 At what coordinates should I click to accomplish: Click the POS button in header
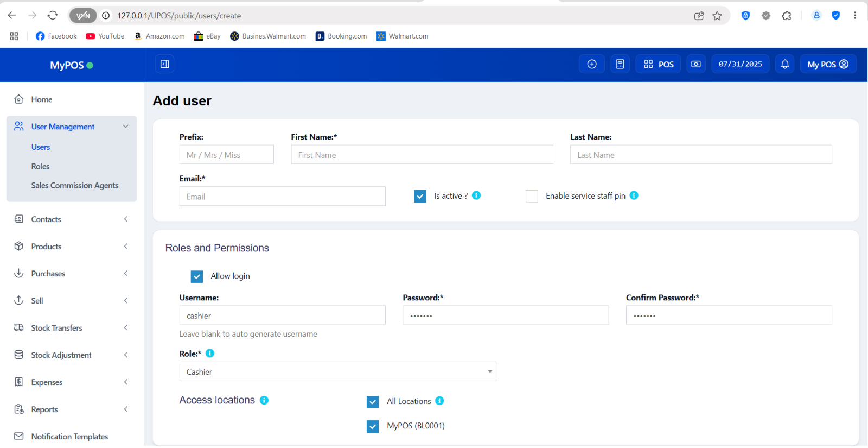click(659, 64)
